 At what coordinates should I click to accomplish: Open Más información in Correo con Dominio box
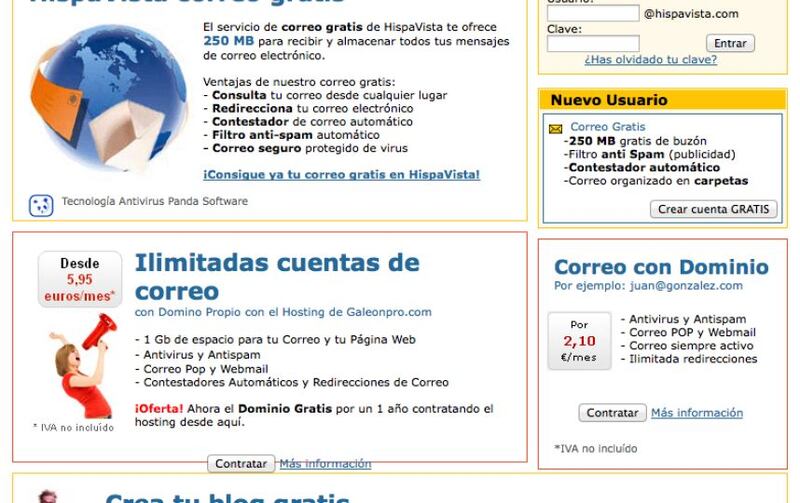(x=697, y=413)
